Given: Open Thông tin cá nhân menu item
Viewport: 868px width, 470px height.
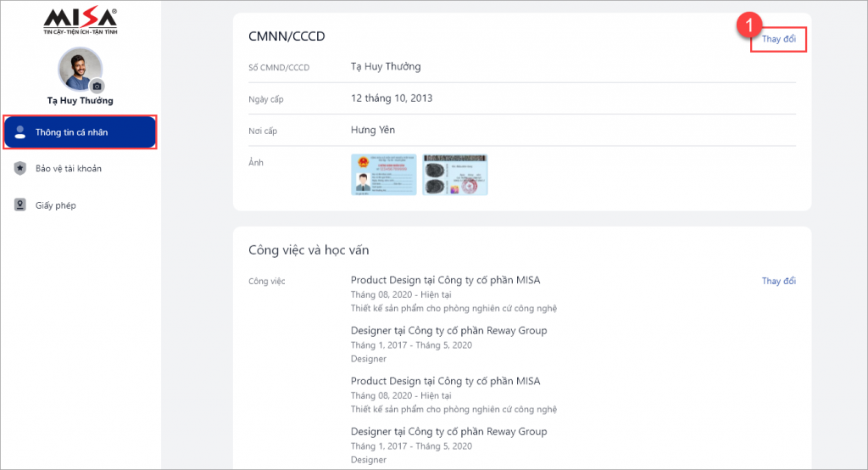Looking at the screenshot, I should 81,131.
